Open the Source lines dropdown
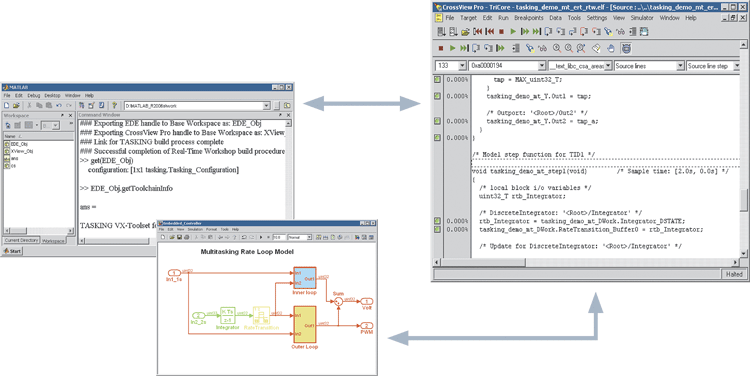 (x=681, y=66)
